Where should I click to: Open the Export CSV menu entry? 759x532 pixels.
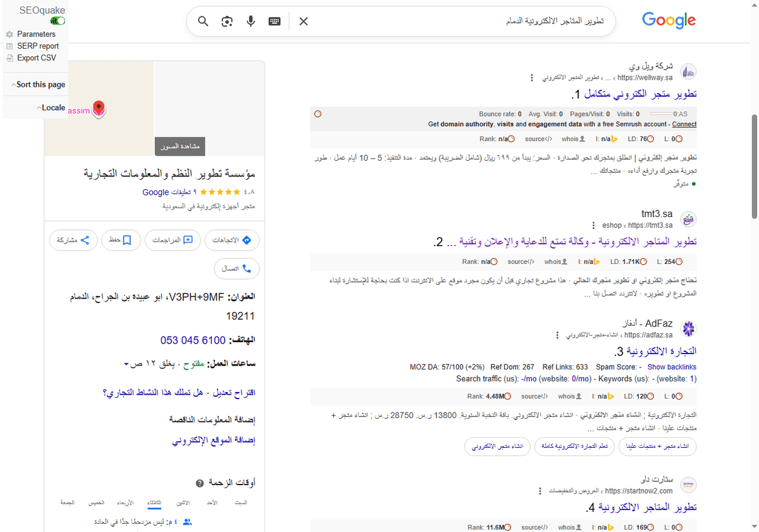coord(34,58)
